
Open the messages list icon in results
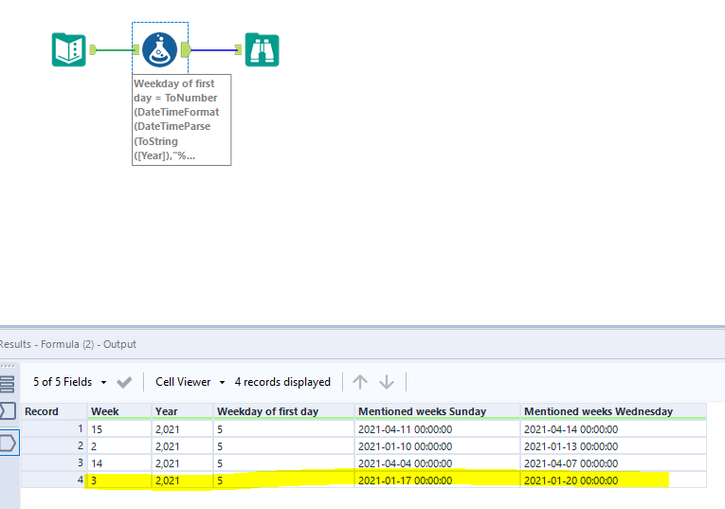7,383
